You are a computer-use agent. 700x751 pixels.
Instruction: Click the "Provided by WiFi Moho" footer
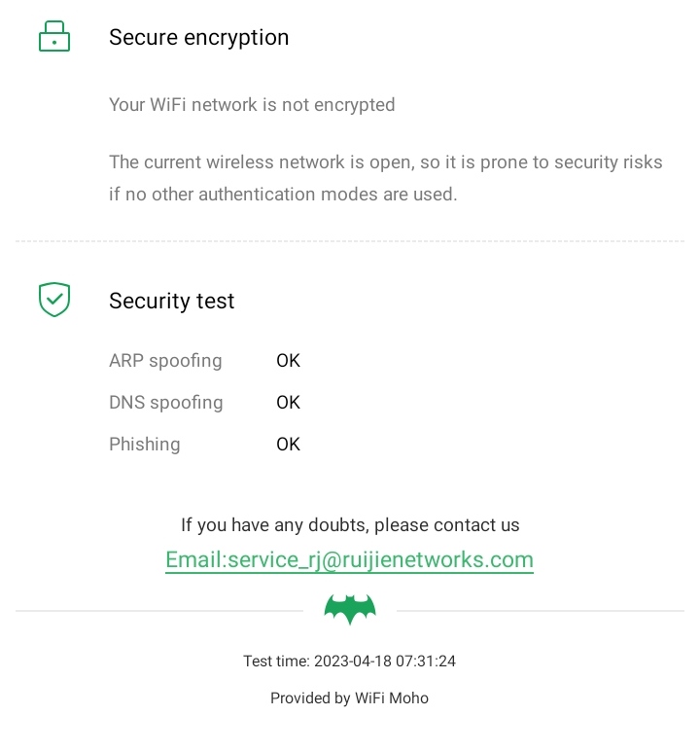tap(349, 698)
